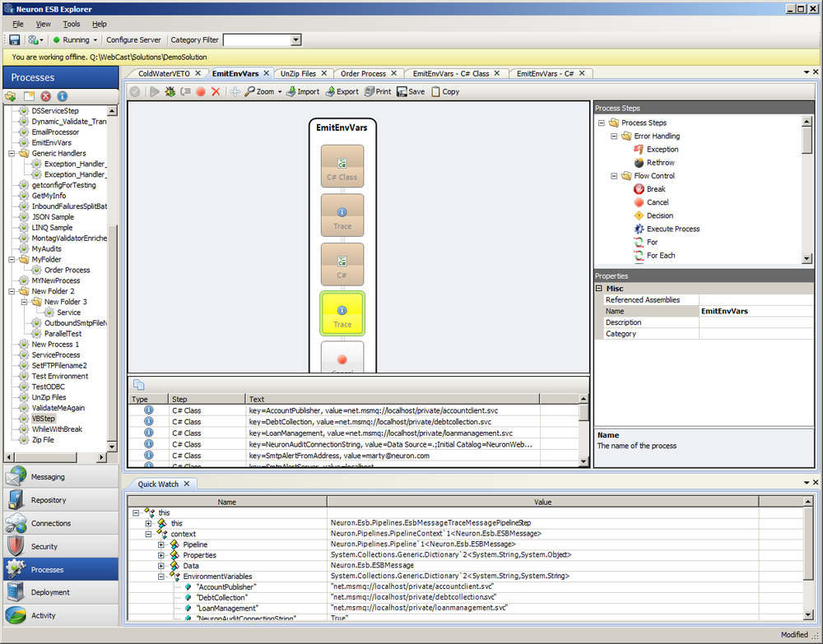Click the Save disk icon in main toolbar
This screenshot has height=644, width=823.
14,39
